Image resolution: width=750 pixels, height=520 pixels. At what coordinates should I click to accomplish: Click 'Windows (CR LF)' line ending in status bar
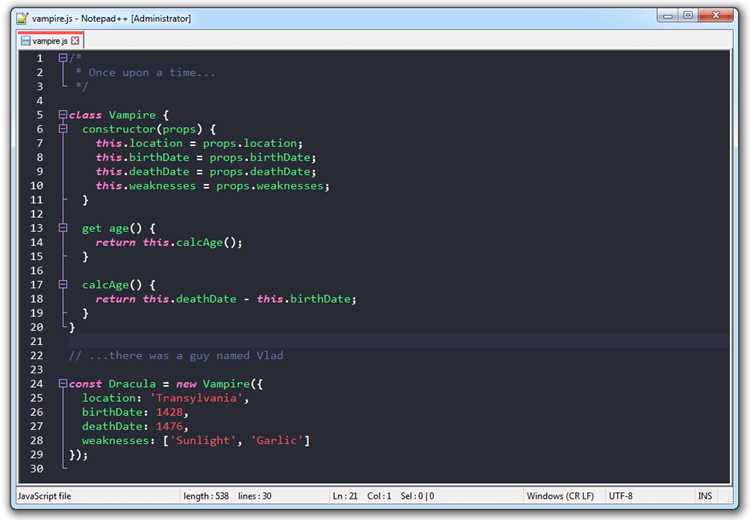560,496
